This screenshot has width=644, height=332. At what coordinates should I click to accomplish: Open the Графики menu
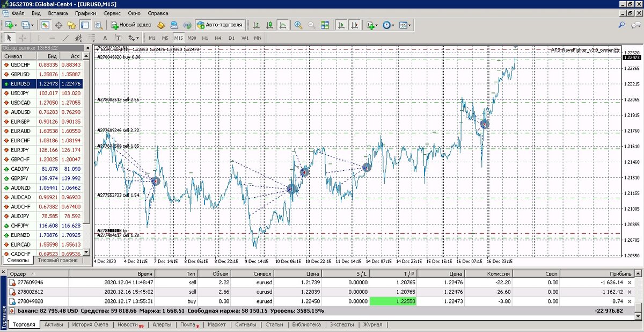(x=86, y=13)
